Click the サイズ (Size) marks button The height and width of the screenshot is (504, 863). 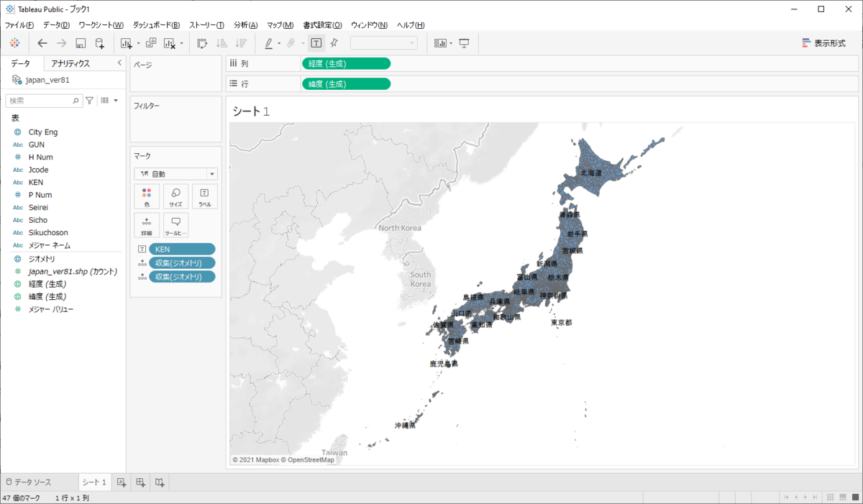175,196
